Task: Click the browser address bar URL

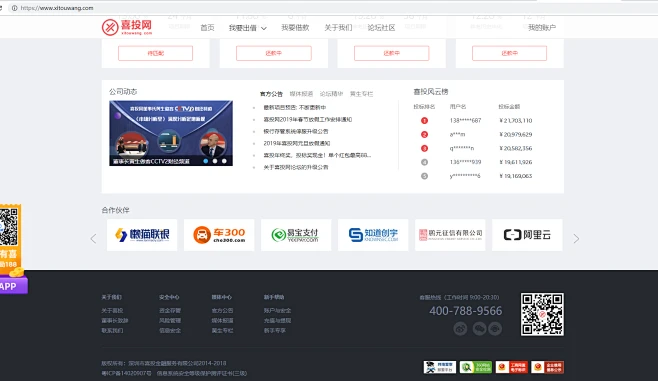Action: coord(57,8)
